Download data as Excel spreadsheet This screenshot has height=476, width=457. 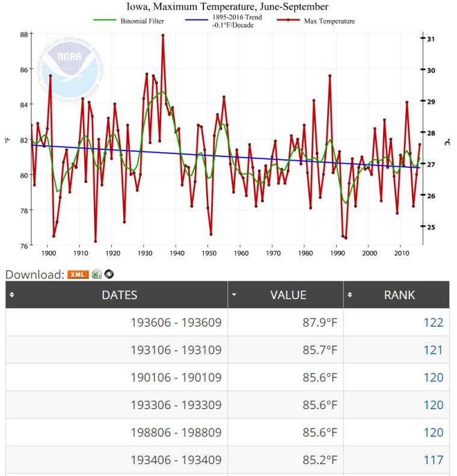point(96,274)
